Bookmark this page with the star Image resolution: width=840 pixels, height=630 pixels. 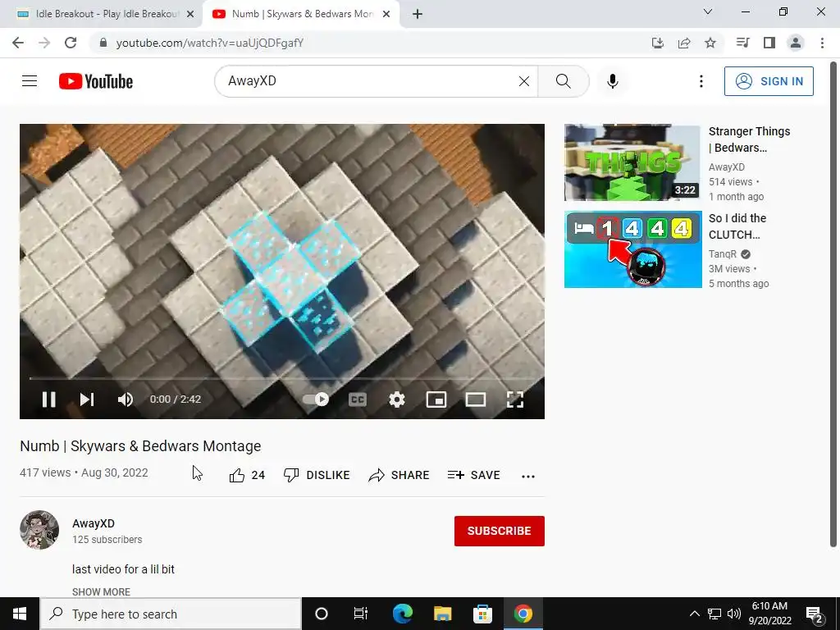tap(710, 43)
